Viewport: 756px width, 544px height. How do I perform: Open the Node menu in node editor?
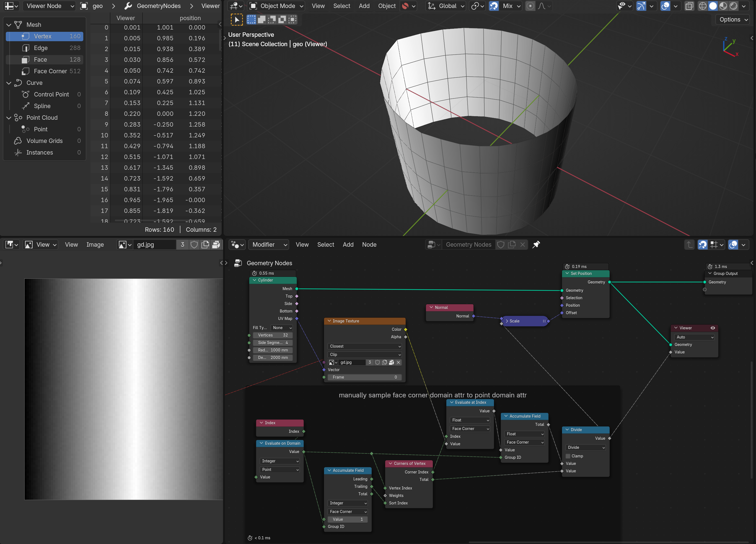coord(369,244)
